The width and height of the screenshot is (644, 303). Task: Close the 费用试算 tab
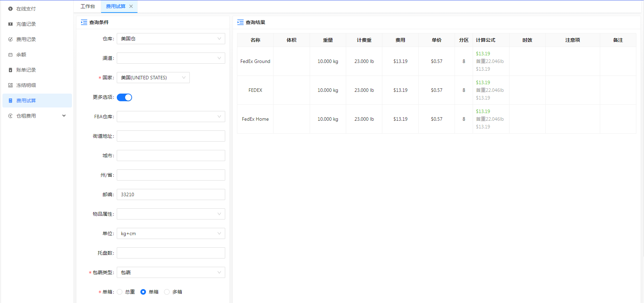(x=131, y=6)
